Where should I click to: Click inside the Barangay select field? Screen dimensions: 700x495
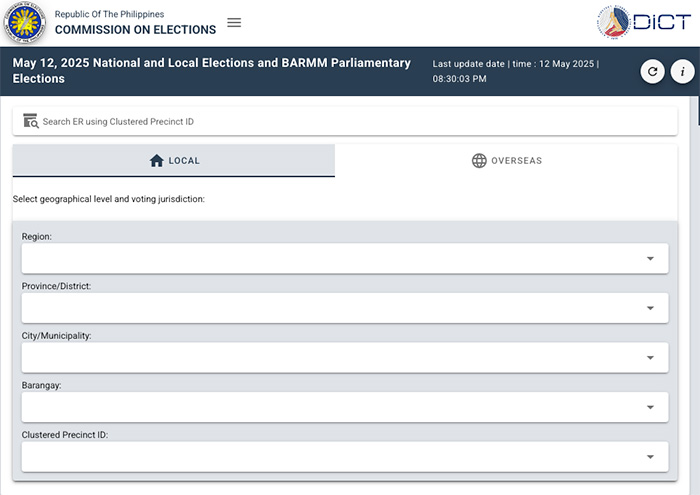click(345, 407)
